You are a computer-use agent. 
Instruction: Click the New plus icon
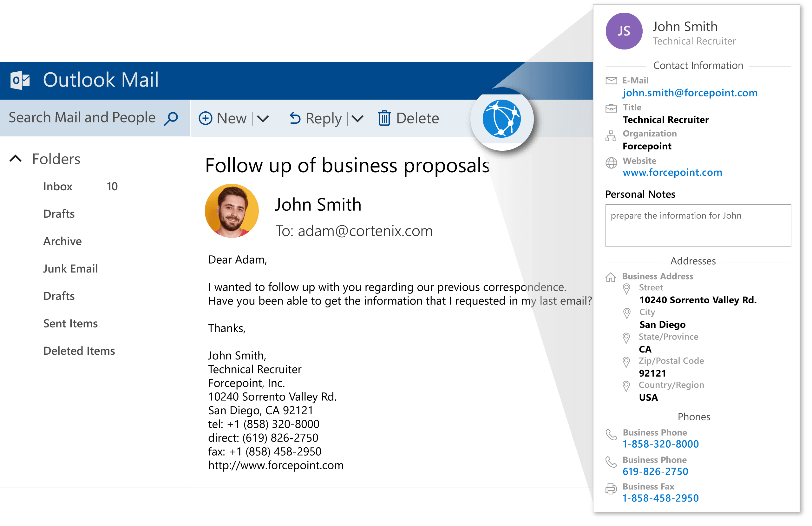point(206,118)
